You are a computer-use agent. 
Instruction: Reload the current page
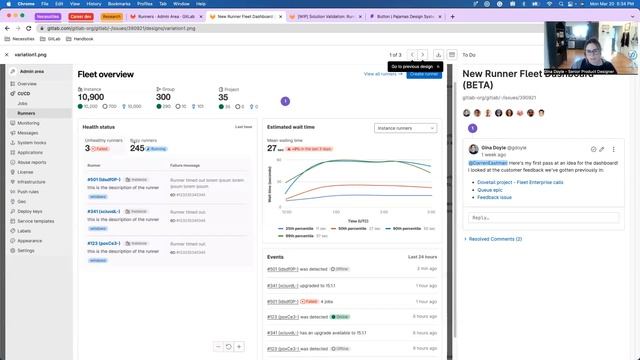tap(28, 28)
